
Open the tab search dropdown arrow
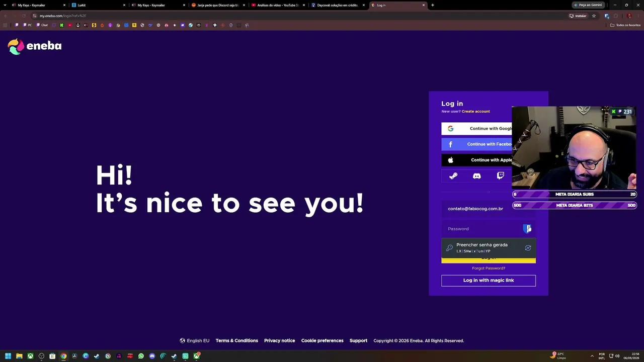(x=5, y=5)
